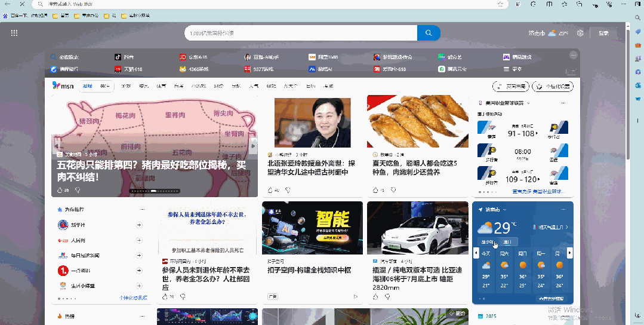Click the msn logo
The width and height of the screenshot is (644, 325).
coord(63,86)
